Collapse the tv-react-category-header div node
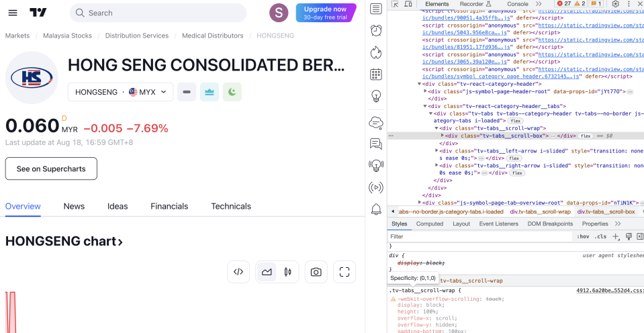 [419, 84]
